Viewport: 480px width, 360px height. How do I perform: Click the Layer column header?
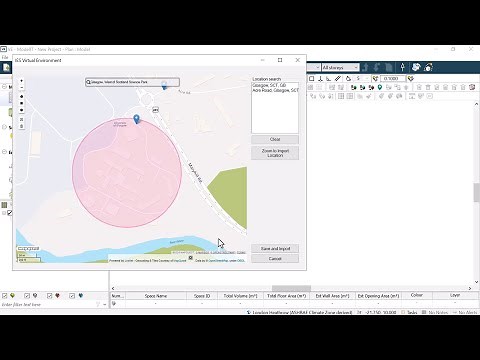click(455, 295)
